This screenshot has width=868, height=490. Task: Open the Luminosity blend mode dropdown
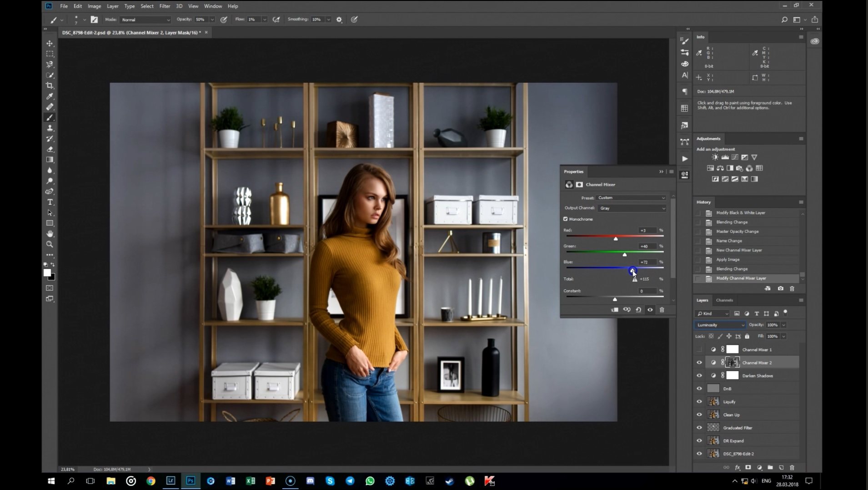point(720,325)
